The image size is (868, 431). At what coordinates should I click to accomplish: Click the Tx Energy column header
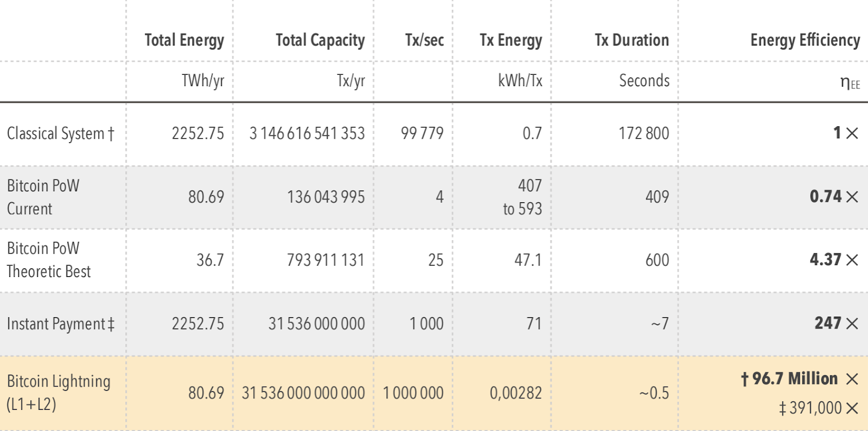pyautogui.click(x=510, y=40)
